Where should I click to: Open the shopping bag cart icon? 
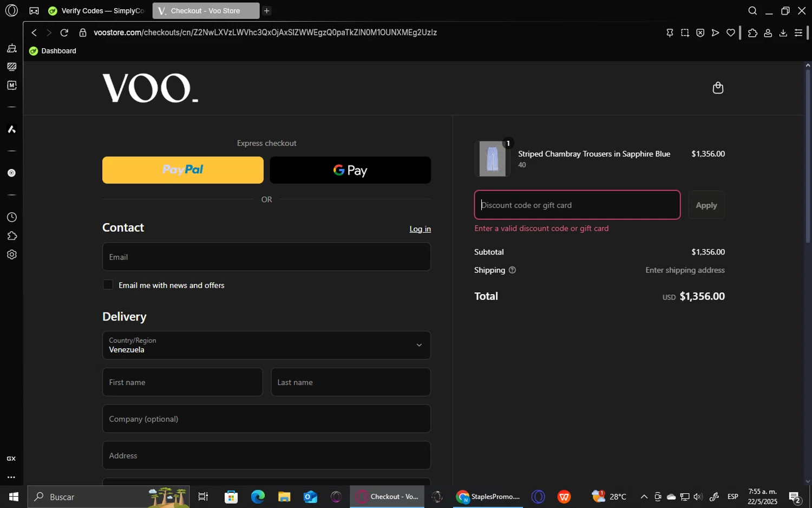click(x=718, y=88)
